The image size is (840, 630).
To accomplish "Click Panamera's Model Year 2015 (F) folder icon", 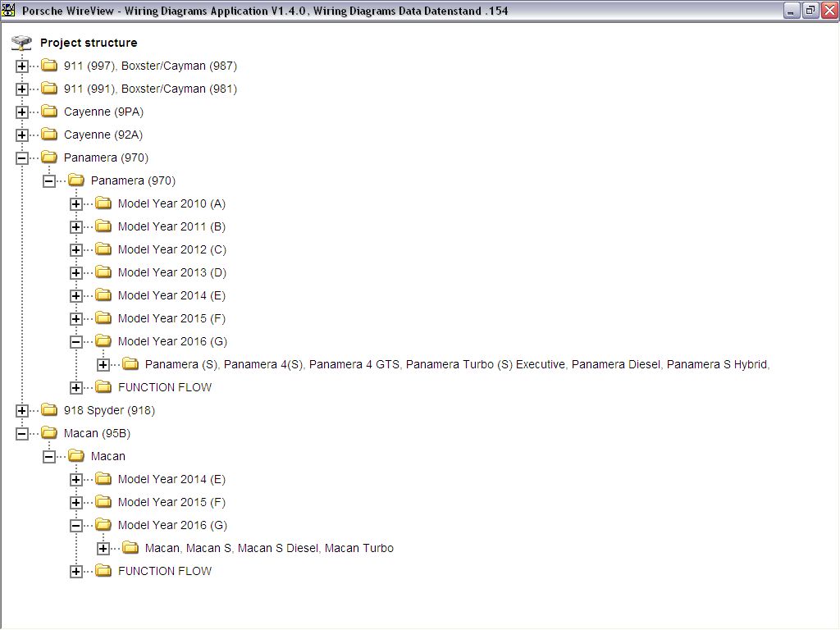I will click(x=103, y=319).
